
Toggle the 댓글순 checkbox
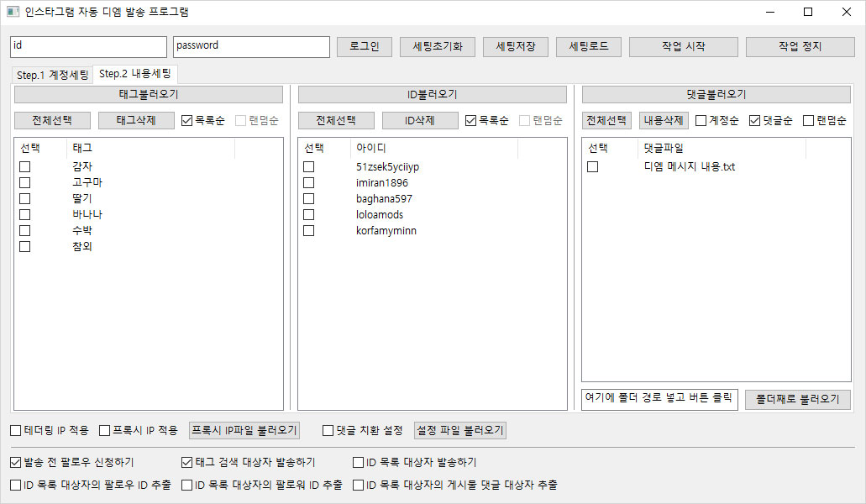tap(754, 120)
